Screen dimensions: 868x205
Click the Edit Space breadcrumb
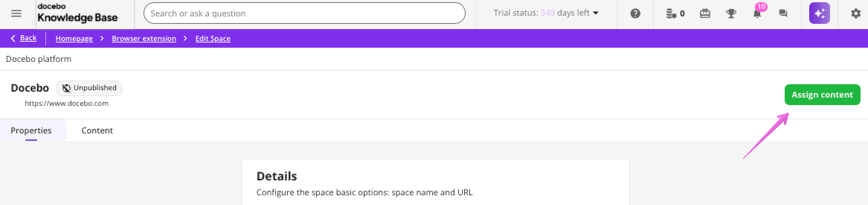click(213, 38)
